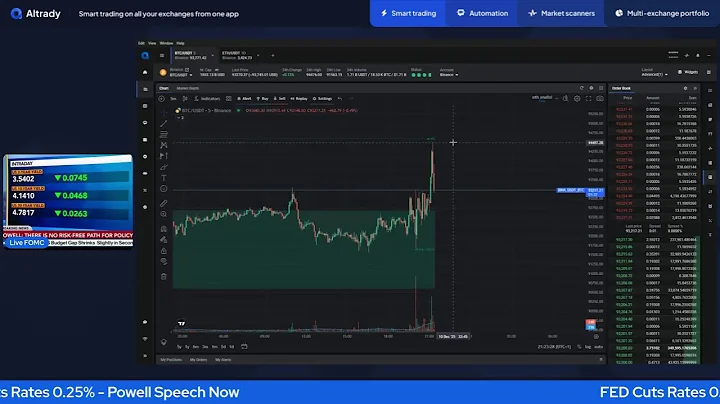Viewport: 720px width, 404px height.
Task: Open the home icon in left sidebar
Action: (x=145, y=73)
